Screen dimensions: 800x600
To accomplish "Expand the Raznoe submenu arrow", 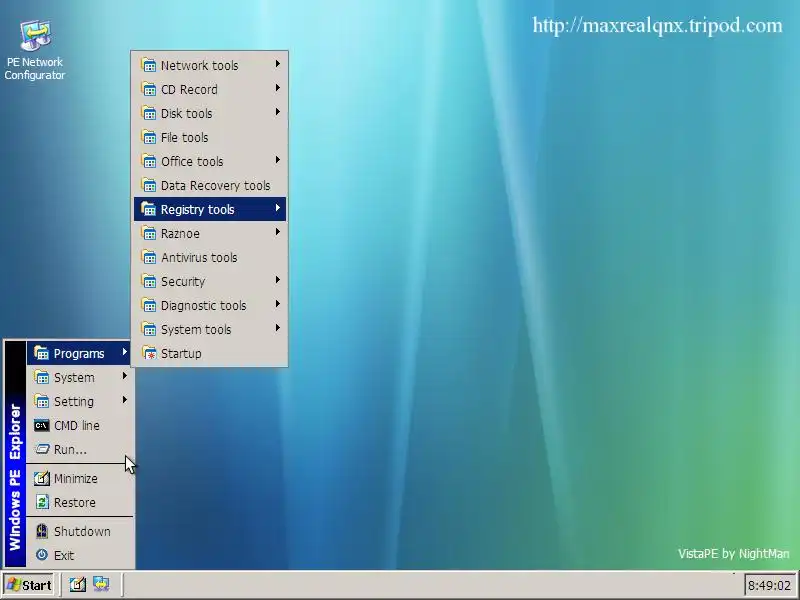I will 278,232.
